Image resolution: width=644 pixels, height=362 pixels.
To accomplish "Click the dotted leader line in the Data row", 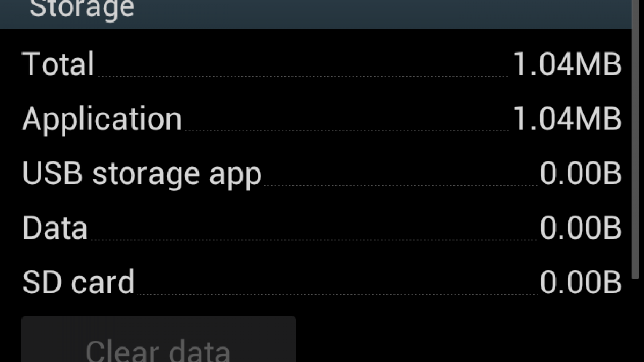I will click(x=313, y=240).
